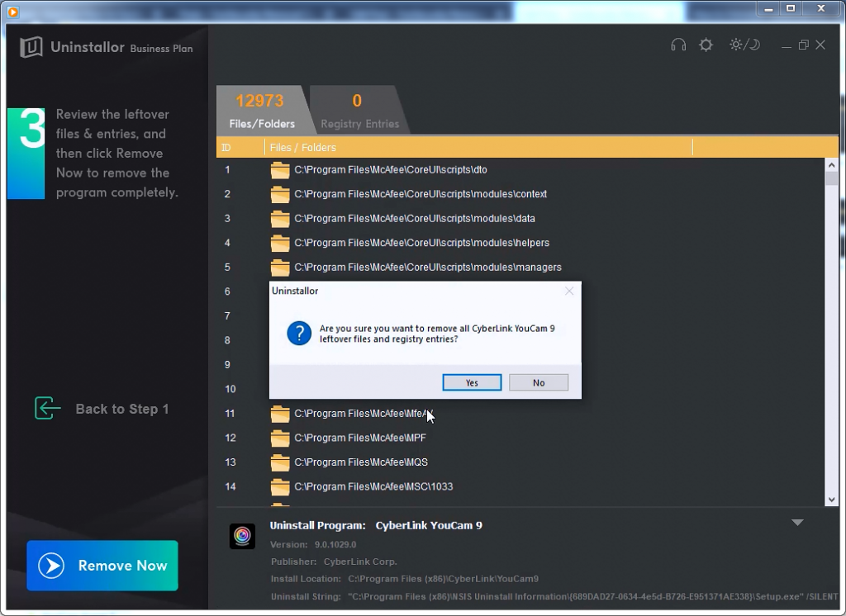The image size is (846, 616).
Task: Click the version 9.0.1029.0 text
Action: coord(335,545)
